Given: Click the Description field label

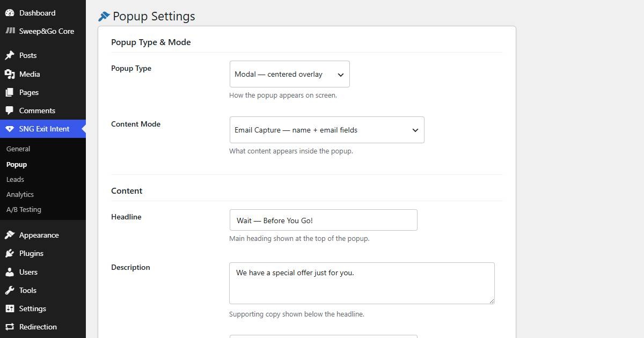Looking at the screenshot, I should (x=130, y=268).
